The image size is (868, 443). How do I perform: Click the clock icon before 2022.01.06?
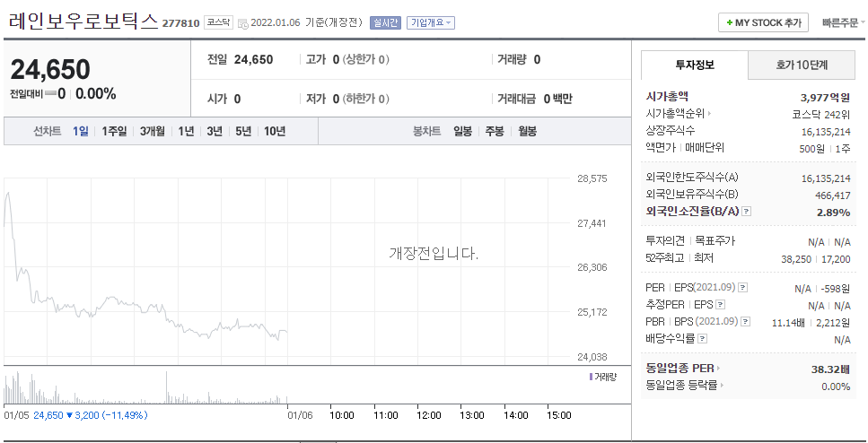click(x=243, y=23)
